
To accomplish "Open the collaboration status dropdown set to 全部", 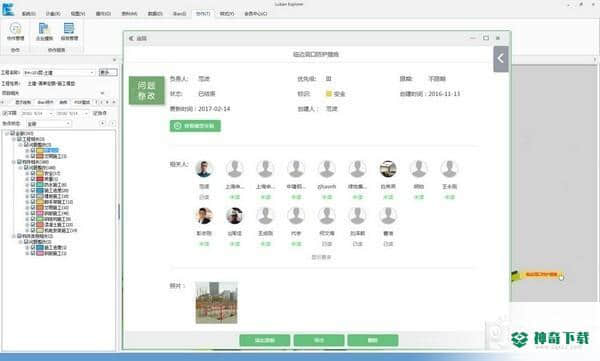I will click(49, 124).
